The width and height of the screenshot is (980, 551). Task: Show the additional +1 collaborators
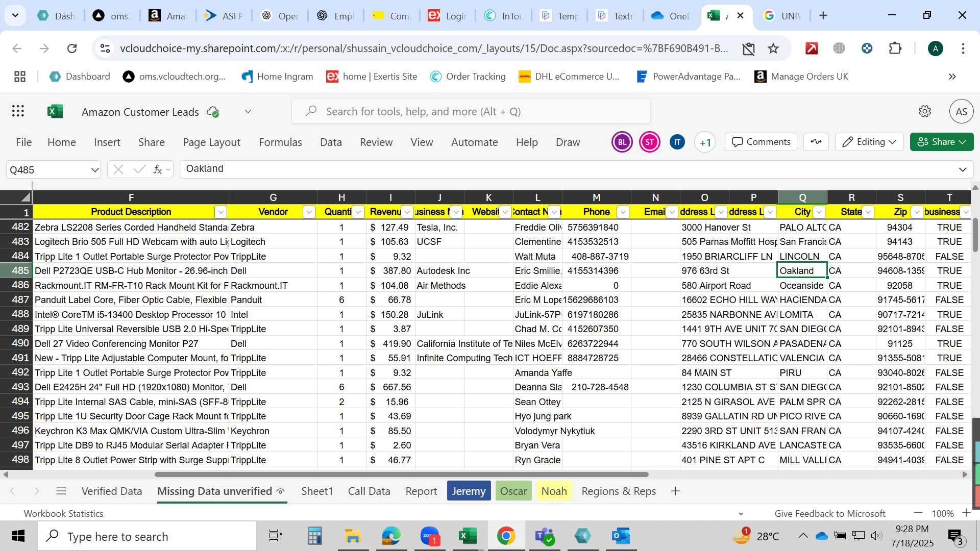(705, 142)
